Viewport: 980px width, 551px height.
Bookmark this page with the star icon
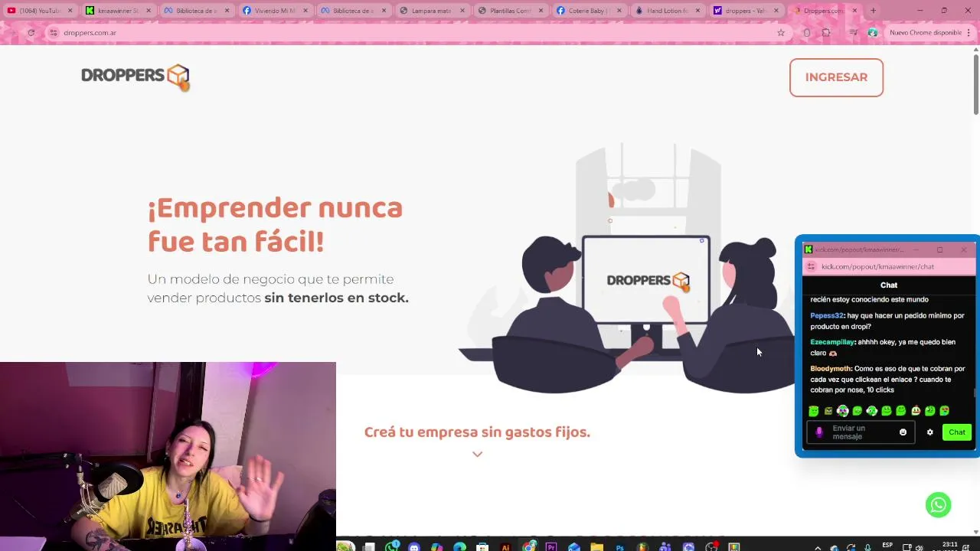(781, 33)
